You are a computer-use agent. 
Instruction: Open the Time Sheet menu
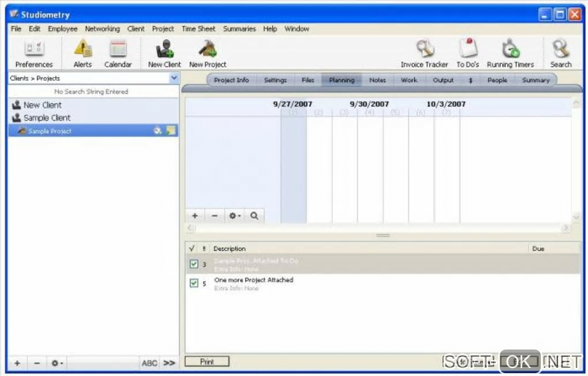click(198, 29)
